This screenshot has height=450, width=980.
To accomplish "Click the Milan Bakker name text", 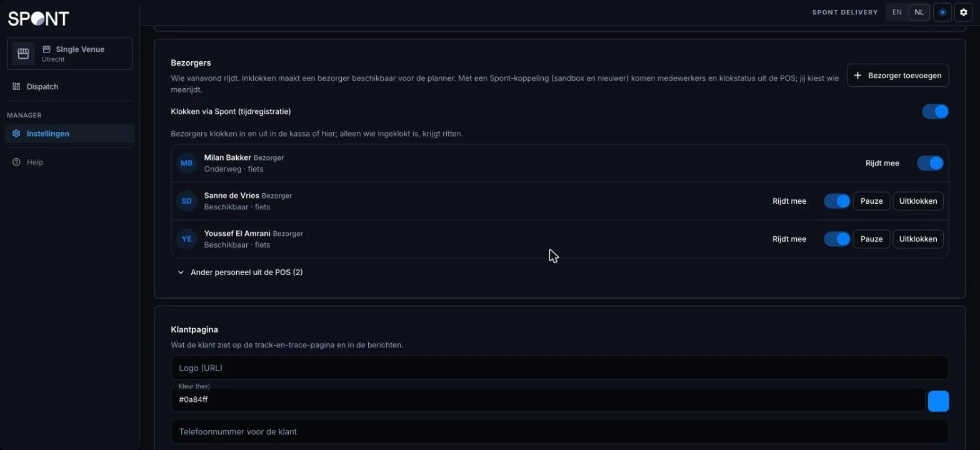I will [x=227, y=158].
